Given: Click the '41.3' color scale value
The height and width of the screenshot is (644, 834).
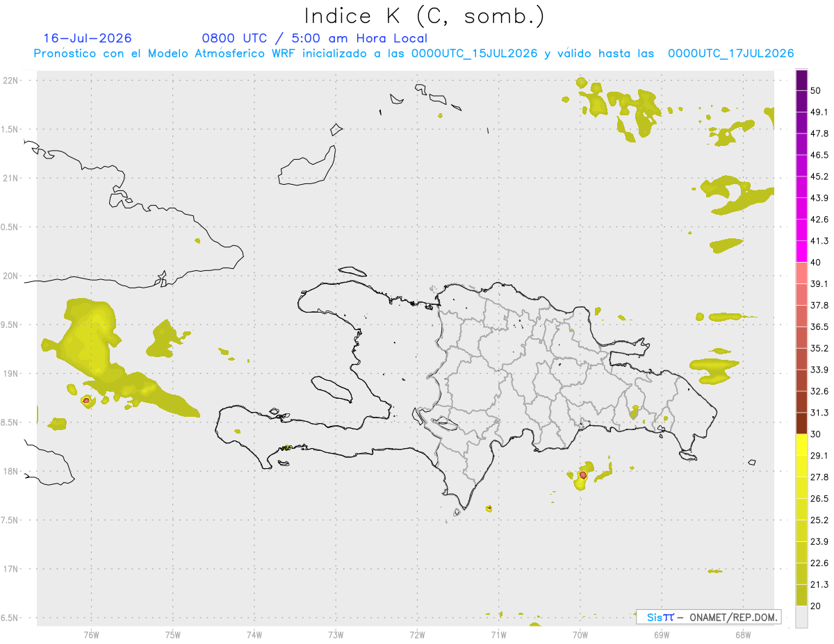Looking at the screenshot, I should (819, 241).
